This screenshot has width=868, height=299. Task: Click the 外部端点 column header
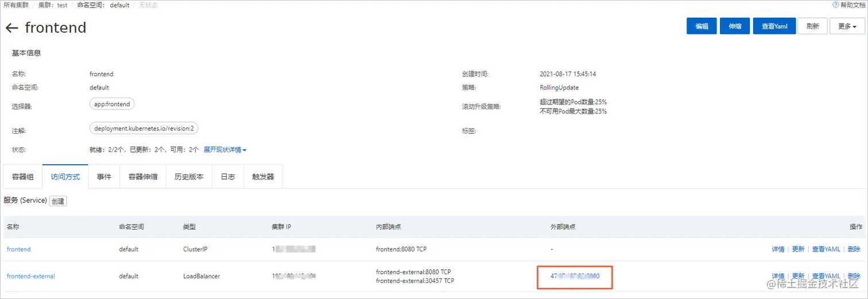click(x=563, y=227)
